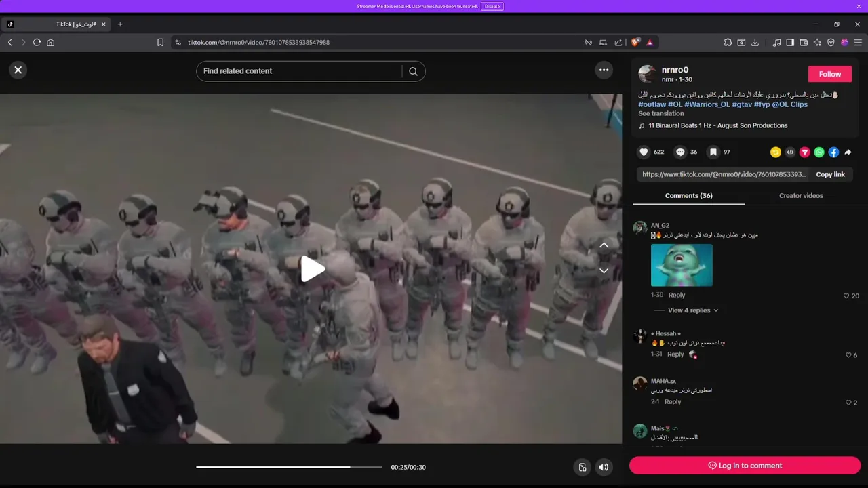Open Brave Rewards triangle icon

pyautogui.click(x=650, y=42)
